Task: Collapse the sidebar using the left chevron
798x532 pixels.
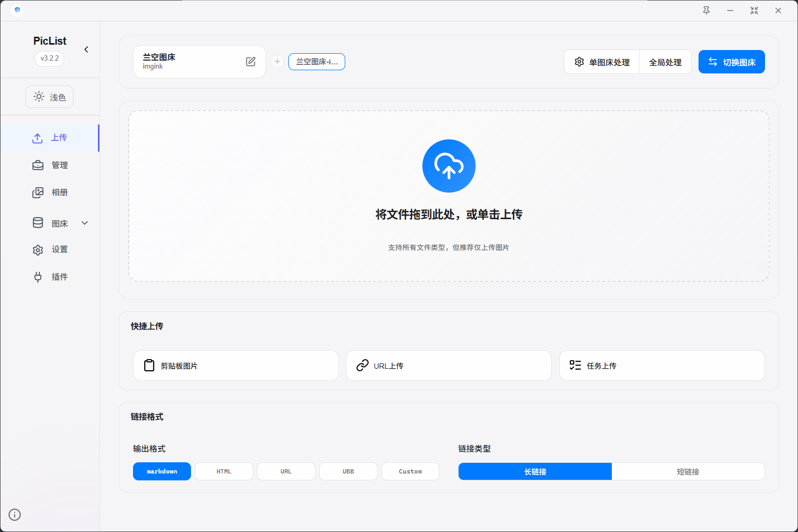Action: (x=86, y=49)
